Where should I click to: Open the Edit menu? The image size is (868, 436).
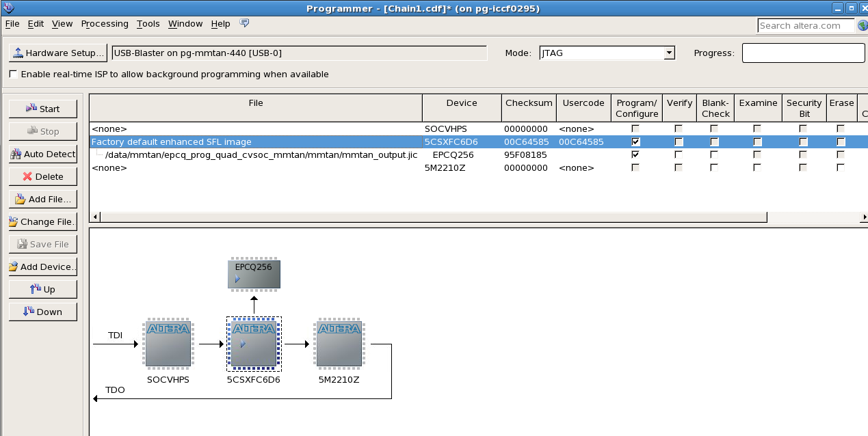pos(36,23)
